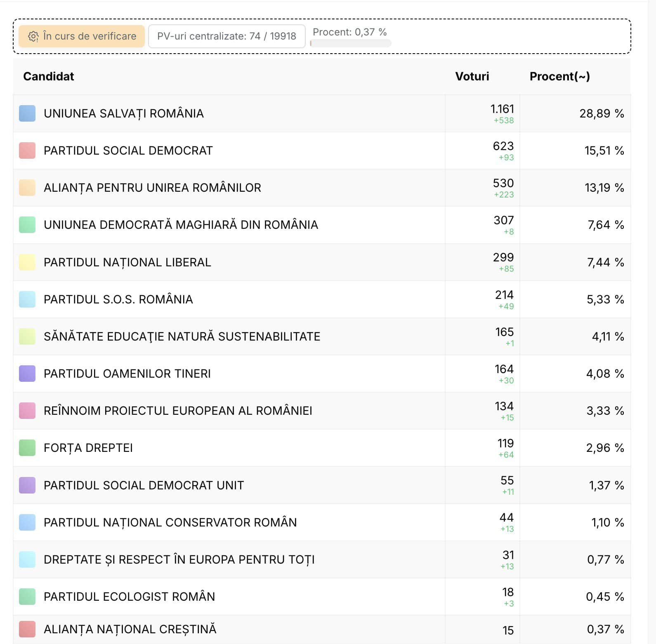The width and height of the screenshot is (656, 644).
Task: Click the 5,33 % percentage
Action: click(605, 299)
